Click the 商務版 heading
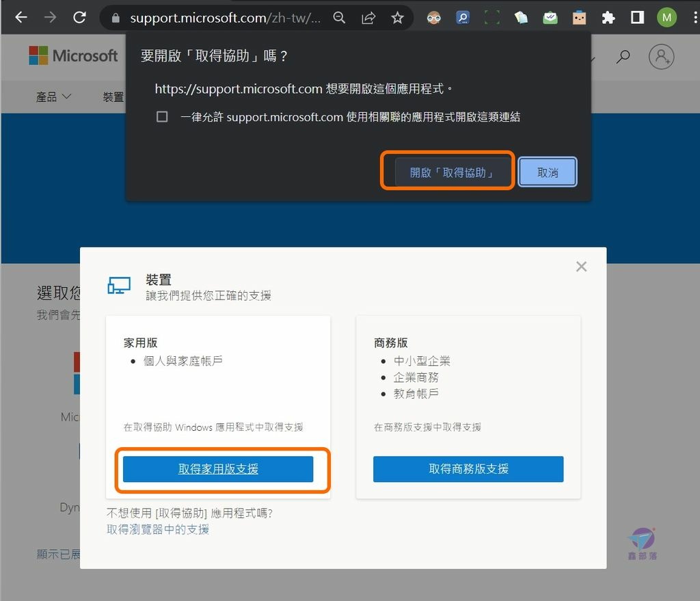Screen dimensions: 700x601 pyautogui.click(x=390, y=343)
